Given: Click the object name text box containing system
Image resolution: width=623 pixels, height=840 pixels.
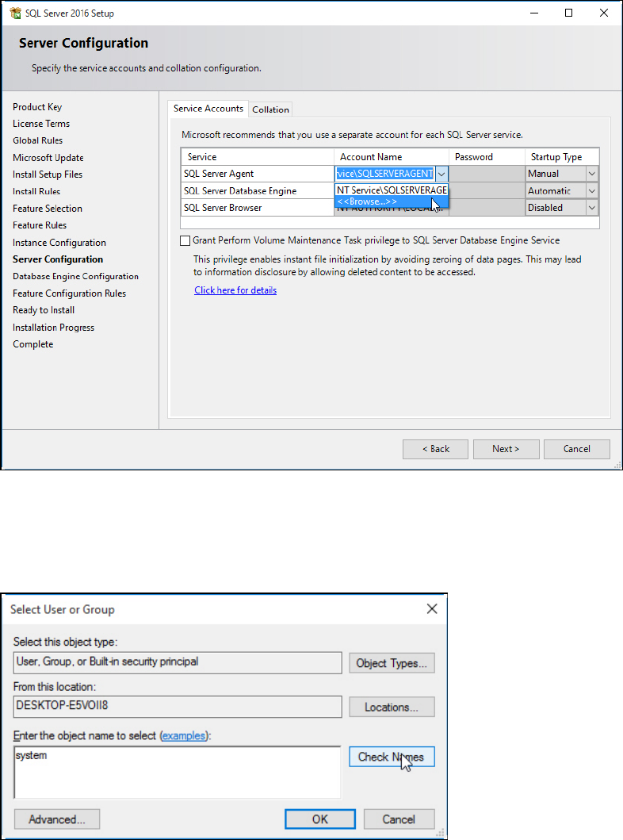Looking at the screenshot, I should pyautogui.click(x=178, y=773).
